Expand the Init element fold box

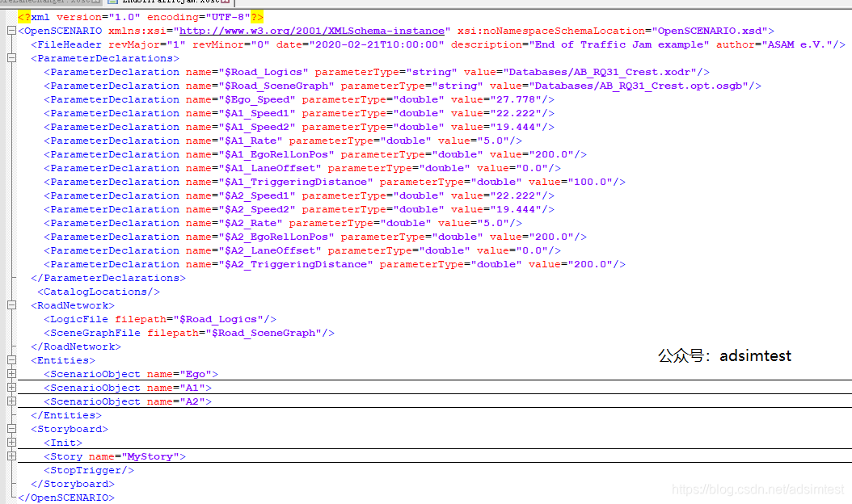[x=11, y=443]
